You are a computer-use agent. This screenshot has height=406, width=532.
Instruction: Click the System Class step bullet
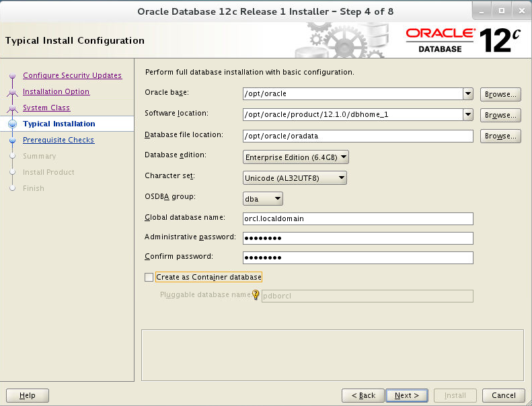click(13, 108)
